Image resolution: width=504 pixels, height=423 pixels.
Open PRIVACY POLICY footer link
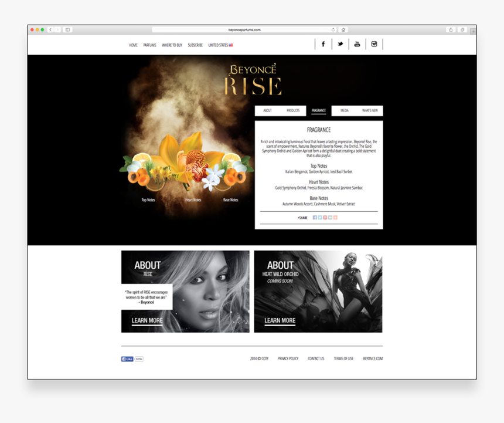coord(288,358)
